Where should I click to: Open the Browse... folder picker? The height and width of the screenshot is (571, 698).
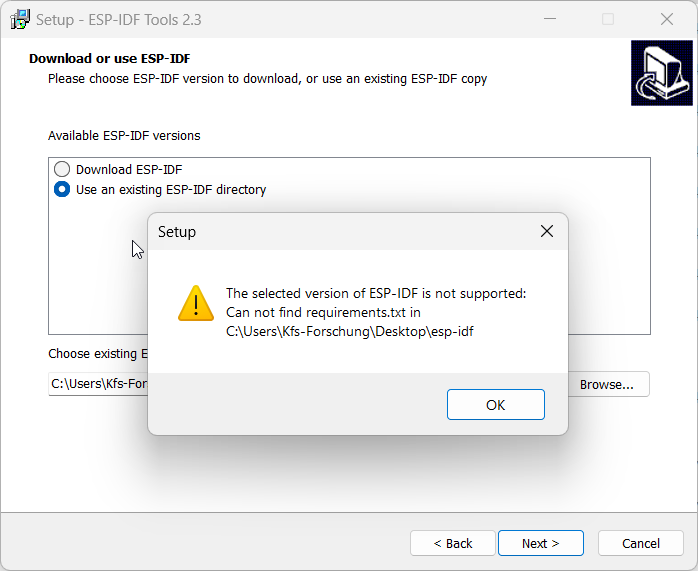pyautogui.click(x=606, y=385)
